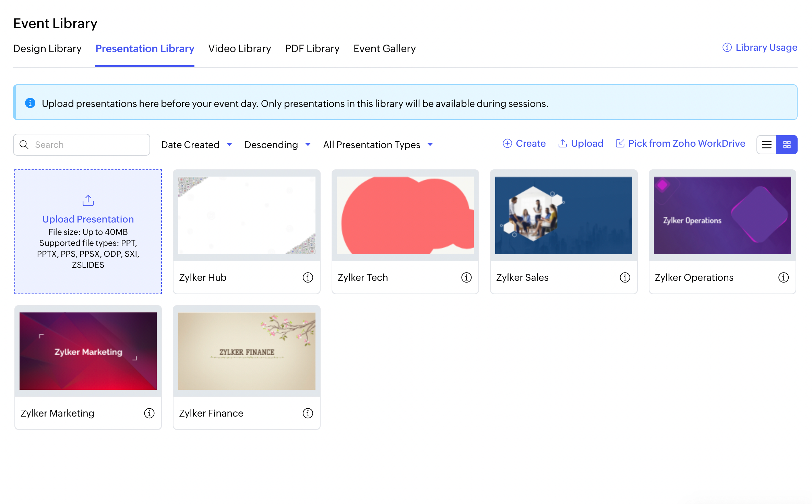Viewport: 812px width, 504px height.
Task: Click info icon on Zylker Hub card
Action: point(308,277)
